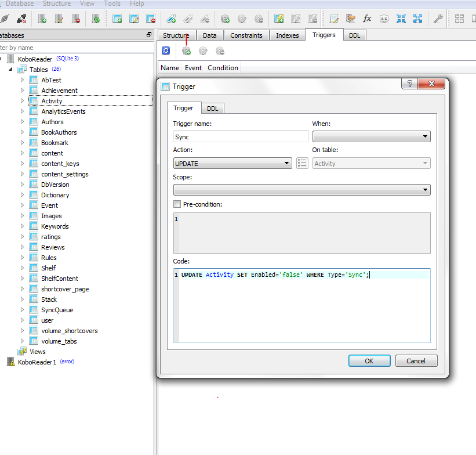This screenshot has width=476, height=455.
Task: Open the When dropdown
Action: (371, 137)
